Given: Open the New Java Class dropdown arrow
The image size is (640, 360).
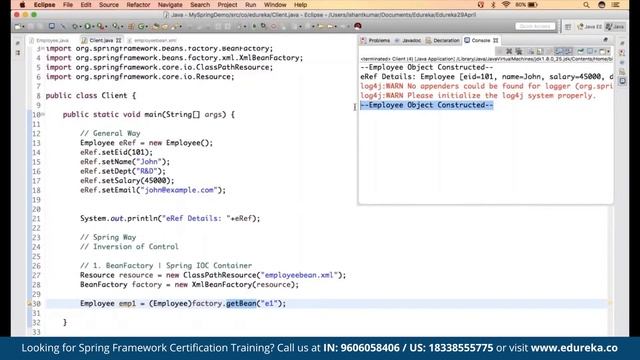Looking at the screenshot, I should coord(147,27).
